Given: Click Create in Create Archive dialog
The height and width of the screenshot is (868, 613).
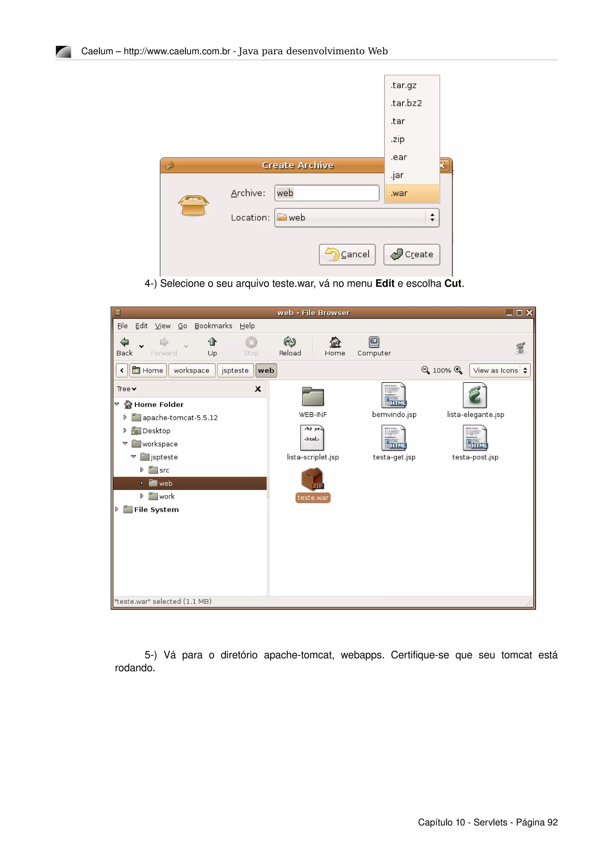Looking at the screenshot, I should [x=412, y=254].
